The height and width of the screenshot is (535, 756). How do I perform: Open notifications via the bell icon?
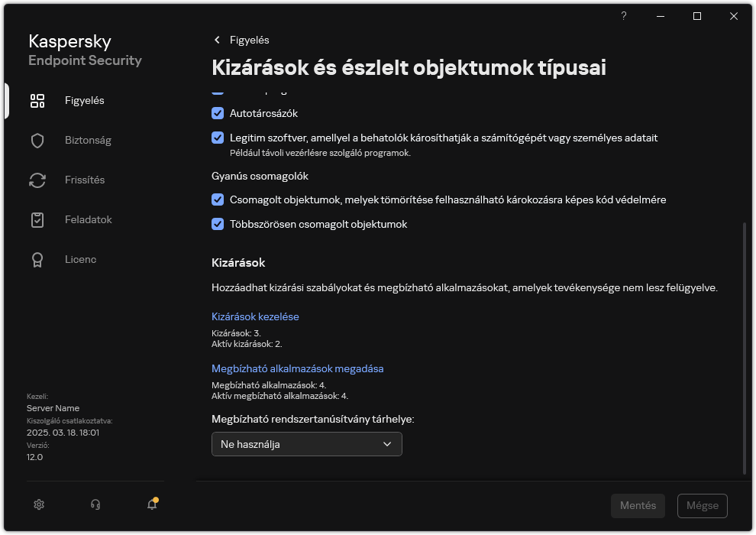coord(151,504)
